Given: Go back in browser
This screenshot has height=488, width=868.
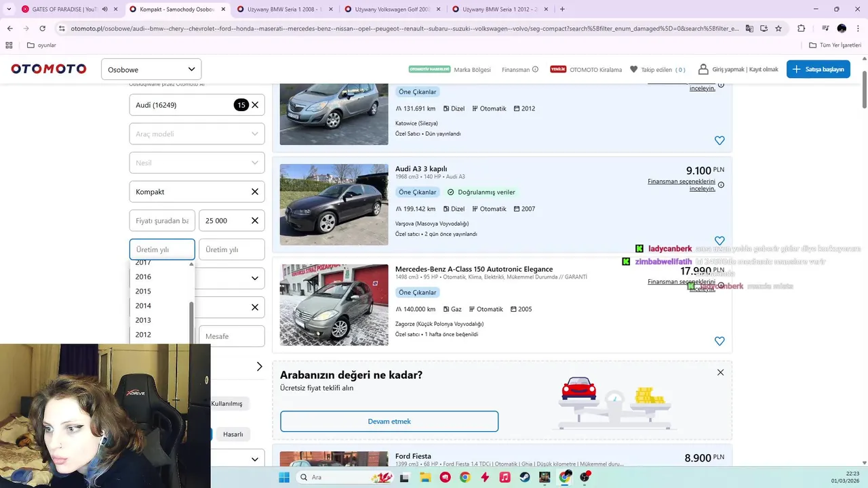Looking at the screenshot, I should coord(9,28).
